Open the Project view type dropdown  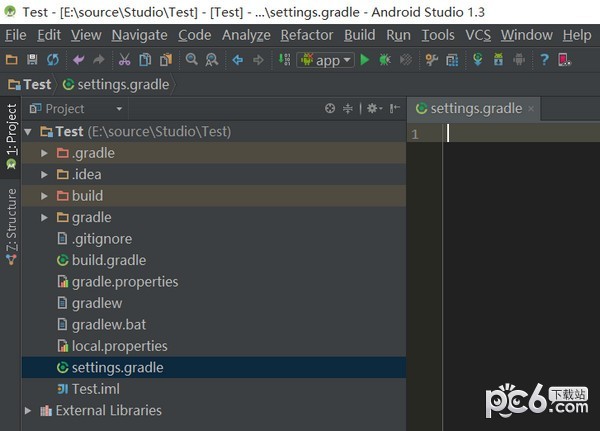pos(76,109)
